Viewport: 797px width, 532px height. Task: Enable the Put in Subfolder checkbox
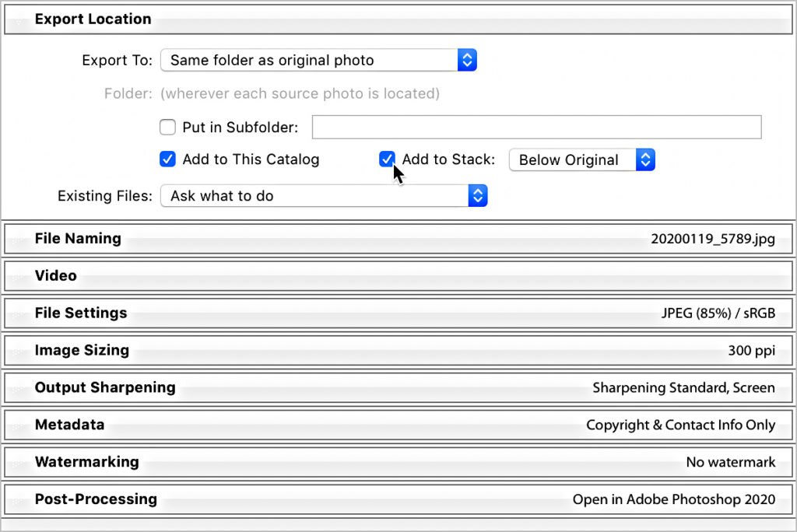[x=168, y=127]
